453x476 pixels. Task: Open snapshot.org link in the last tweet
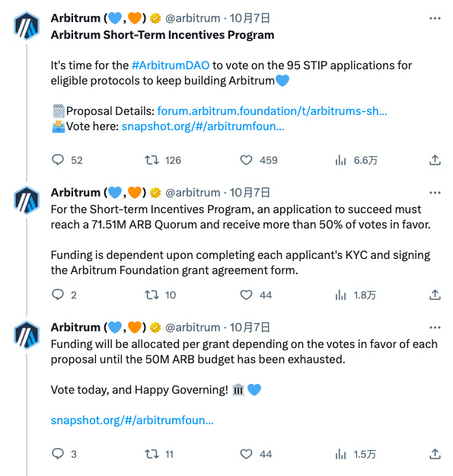coord(132,420)
